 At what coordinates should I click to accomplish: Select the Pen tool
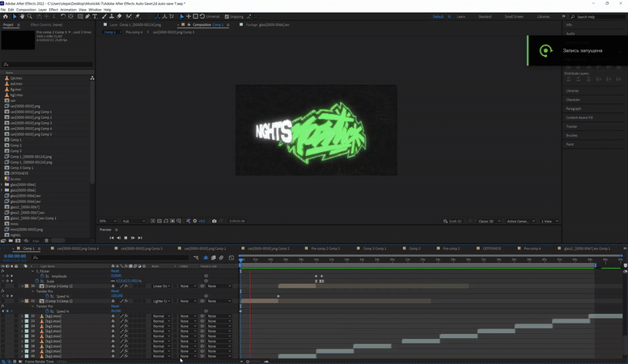87,16
